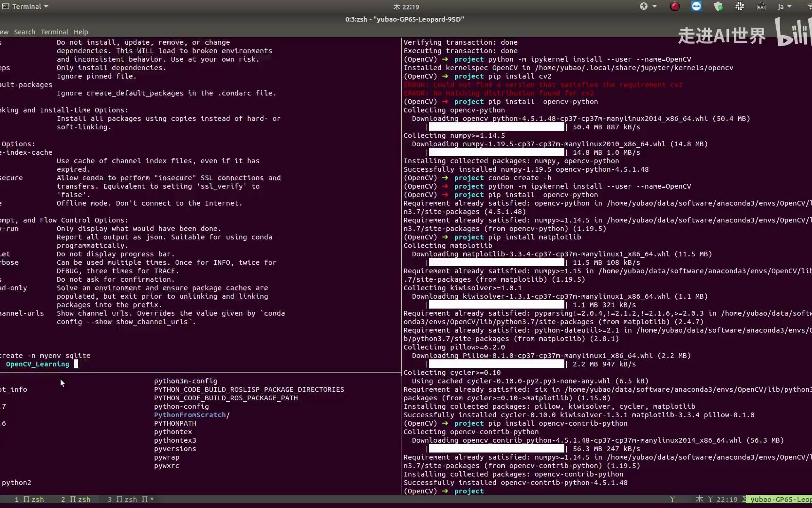Screen dimensions: 812x508
Task: Open the Help menu
Action: click(81, 32)
